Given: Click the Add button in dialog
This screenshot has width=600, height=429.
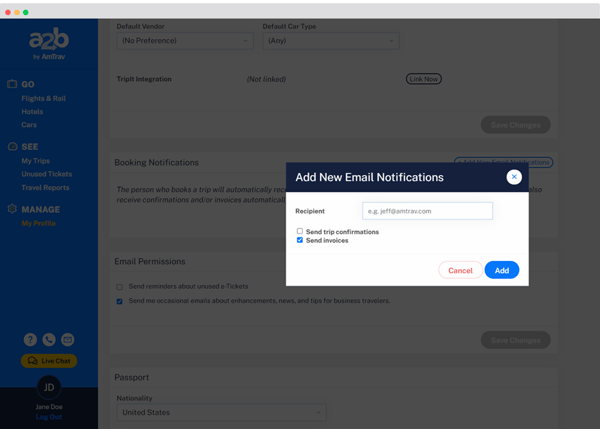Looking at the screenshot, I should pos(501,270).
